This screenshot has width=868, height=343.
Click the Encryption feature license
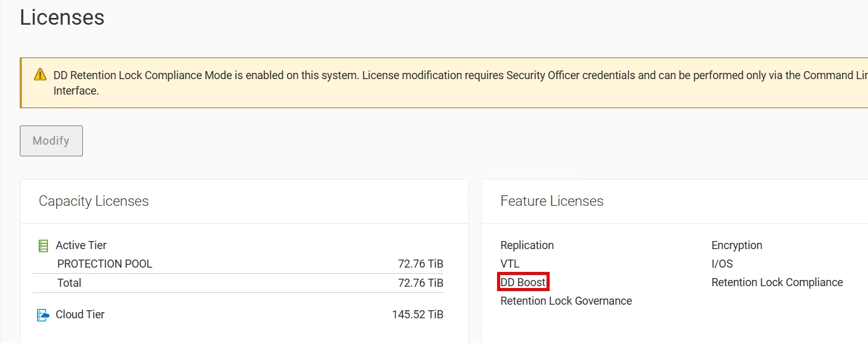pos(736,245)
